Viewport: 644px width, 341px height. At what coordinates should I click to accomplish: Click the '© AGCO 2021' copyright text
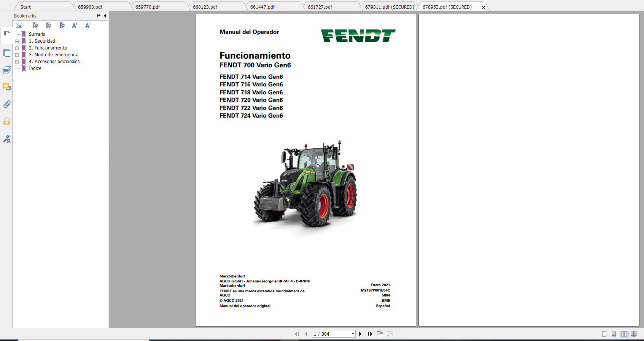(231, 301)
